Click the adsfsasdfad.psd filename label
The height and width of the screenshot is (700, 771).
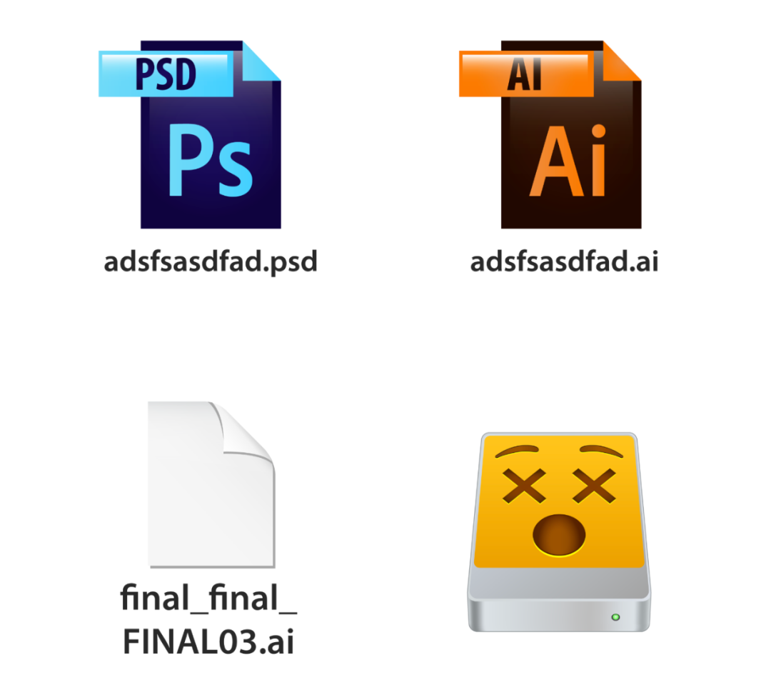coord(211,261)
